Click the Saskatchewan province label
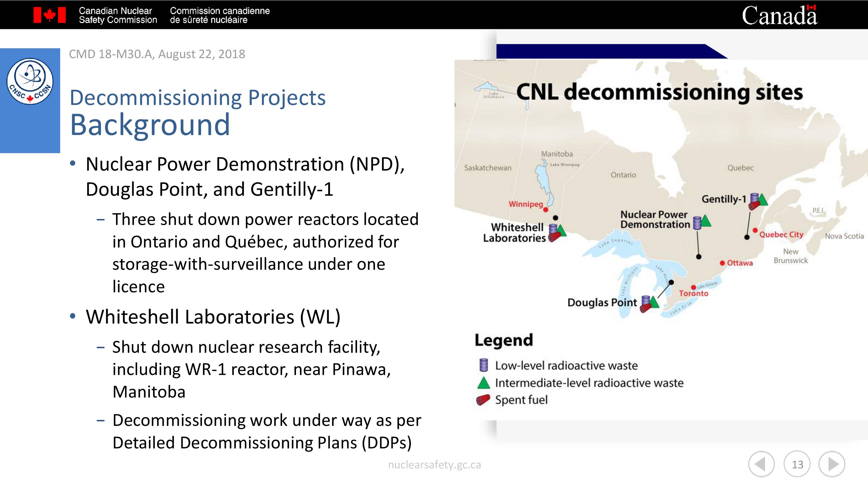The width and height of the screenshot is (868, 488). [x=488, y=168]
